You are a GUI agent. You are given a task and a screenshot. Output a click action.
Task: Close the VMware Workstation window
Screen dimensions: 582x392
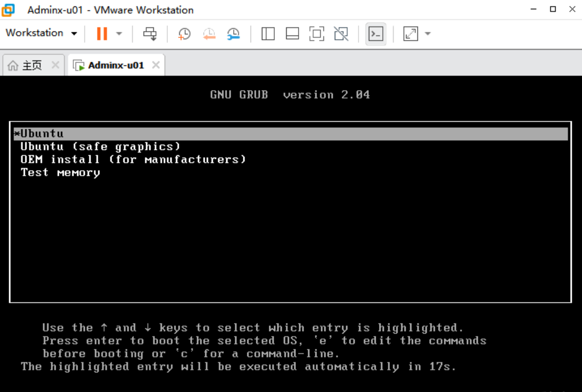572,9
